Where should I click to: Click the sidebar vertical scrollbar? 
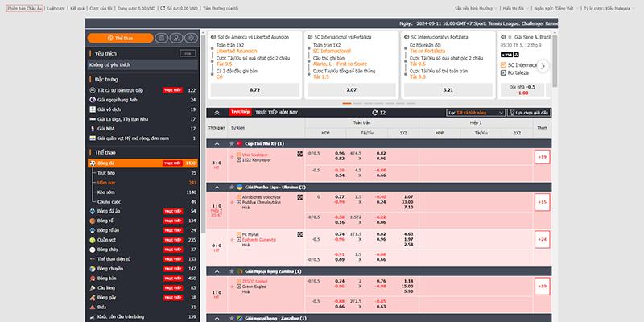[x=202, y=135]
